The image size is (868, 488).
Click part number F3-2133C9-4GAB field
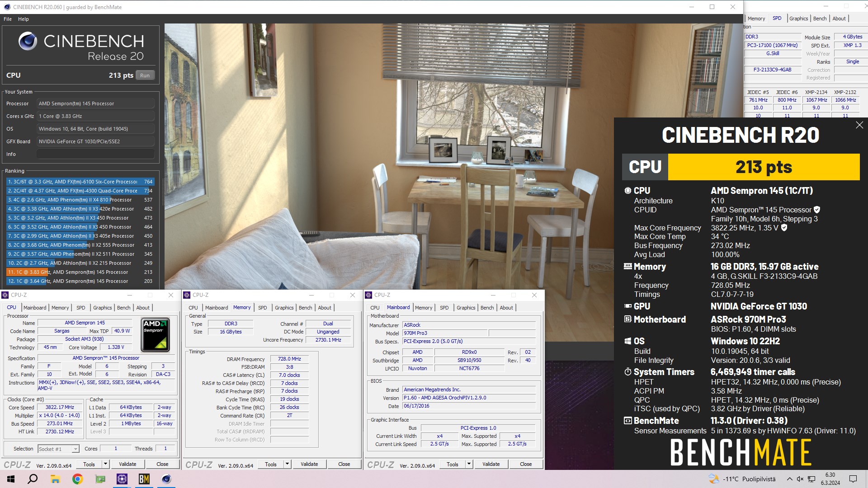click(x=772, y=70)
